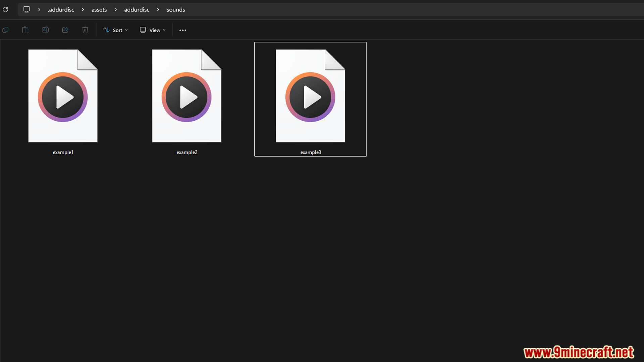Go to the assets breadcrumb folder
Screen dimensions: 644x362
coord(99,10)
